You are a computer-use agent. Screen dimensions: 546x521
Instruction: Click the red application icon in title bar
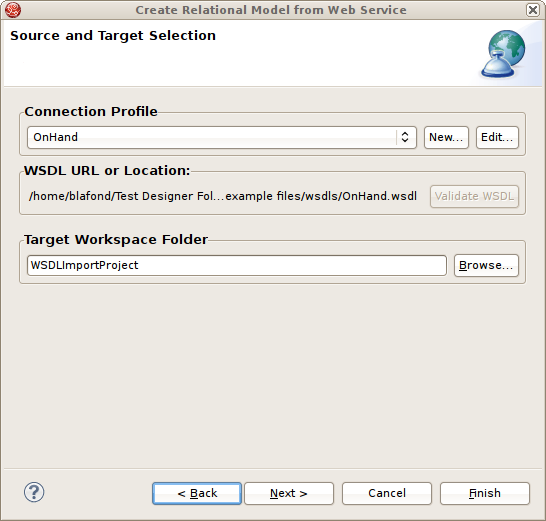click(13, 10)
